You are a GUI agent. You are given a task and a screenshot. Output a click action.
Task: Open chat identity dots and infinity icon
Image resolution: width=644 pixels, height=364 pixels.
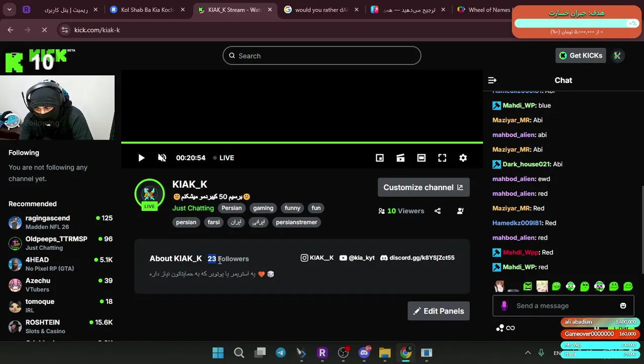point(505,328)
